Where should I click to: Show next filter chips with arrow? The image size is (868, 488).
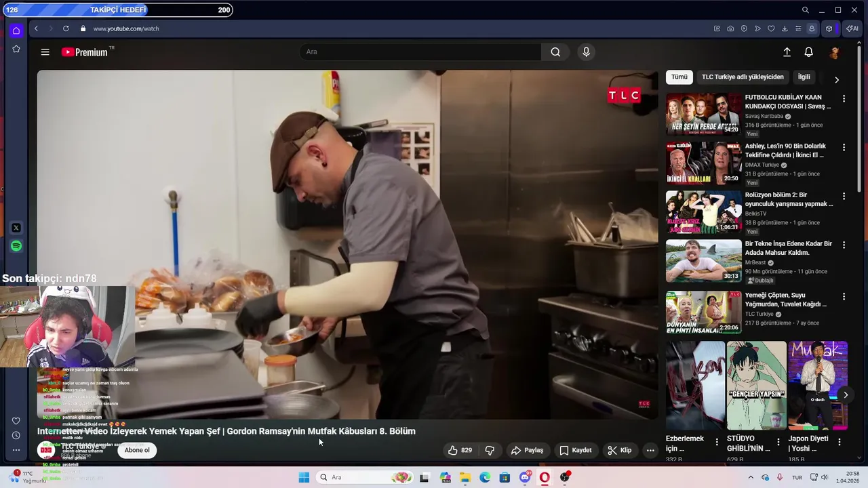[836, 79]
